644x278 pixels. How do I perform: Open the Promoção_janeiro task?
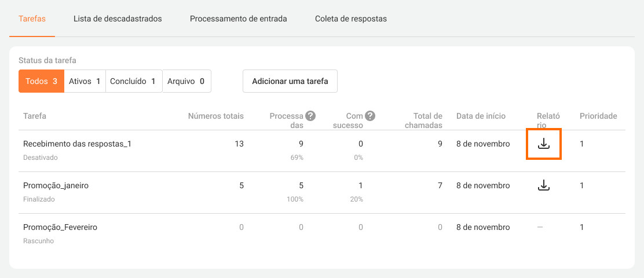pos(56,185)
